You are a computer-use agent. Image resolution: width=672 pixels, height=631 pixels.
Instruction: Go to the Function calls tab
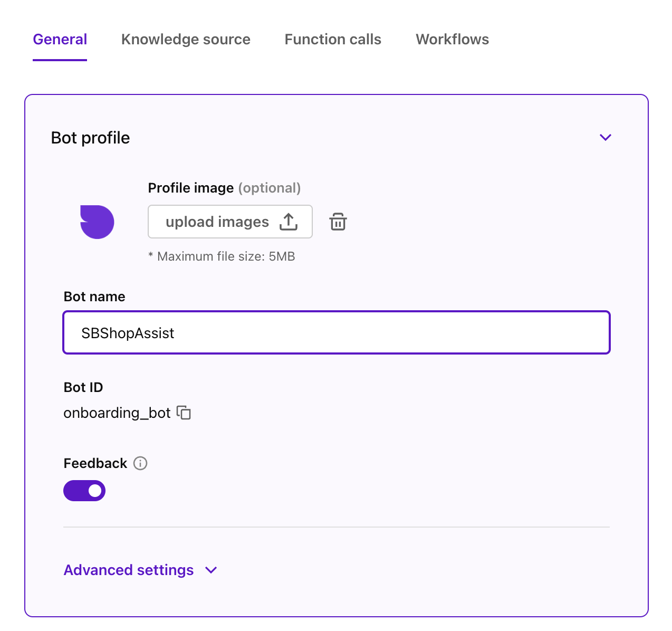point(332,39)
